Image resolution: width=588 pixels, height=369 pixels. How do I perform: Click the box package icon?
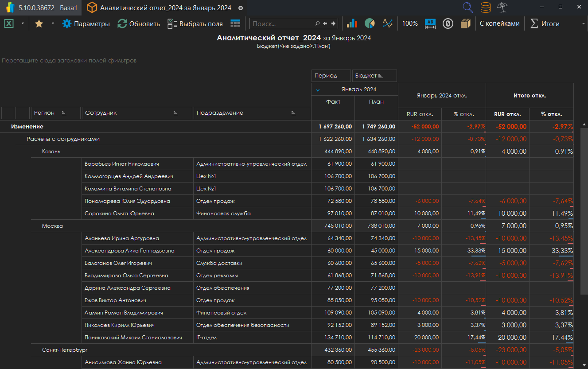(x=465, y=23)
